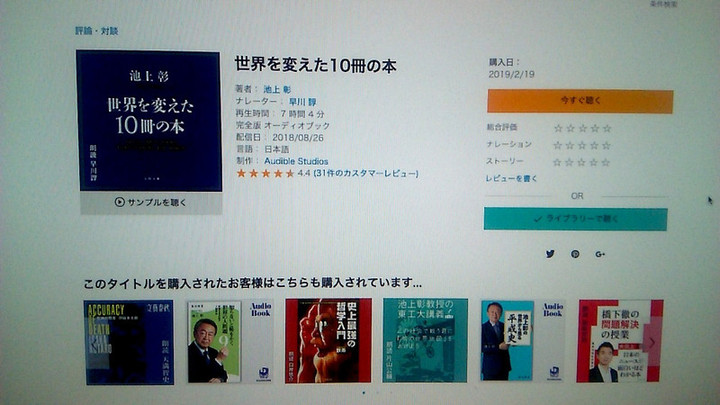Click the orange 今すぐ聴く button
This screenshot has width=720, height=405.
[x=580, y=101]
